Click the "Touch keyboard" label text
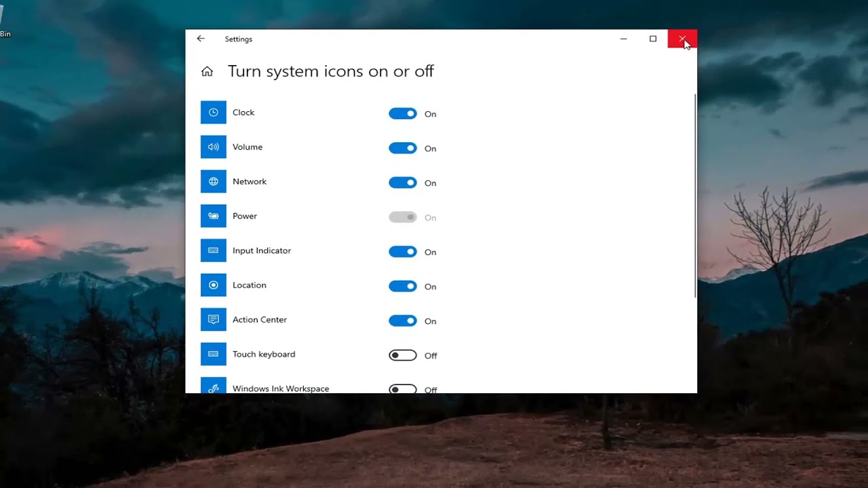This screenshot has height=488, width=868. point(264,354)
